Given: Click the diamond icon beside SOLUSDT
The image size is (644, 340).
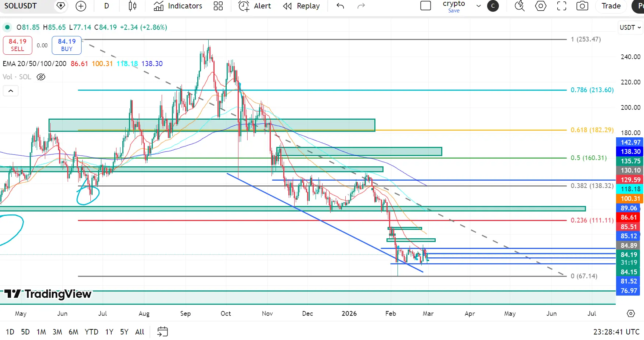Looking at the screenshot, I should (x=61, y=6).
